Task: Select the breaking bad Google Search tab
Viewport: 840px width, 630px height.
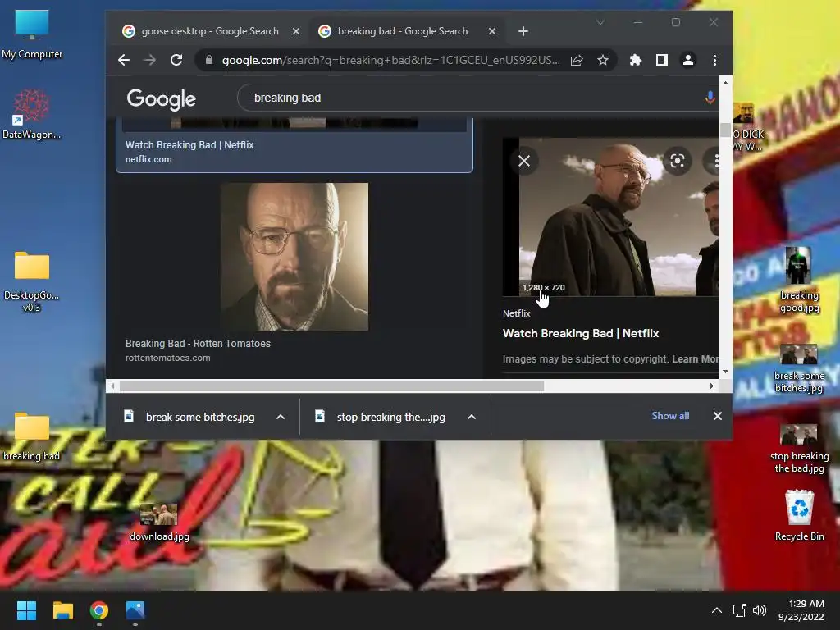Action: 402,31
